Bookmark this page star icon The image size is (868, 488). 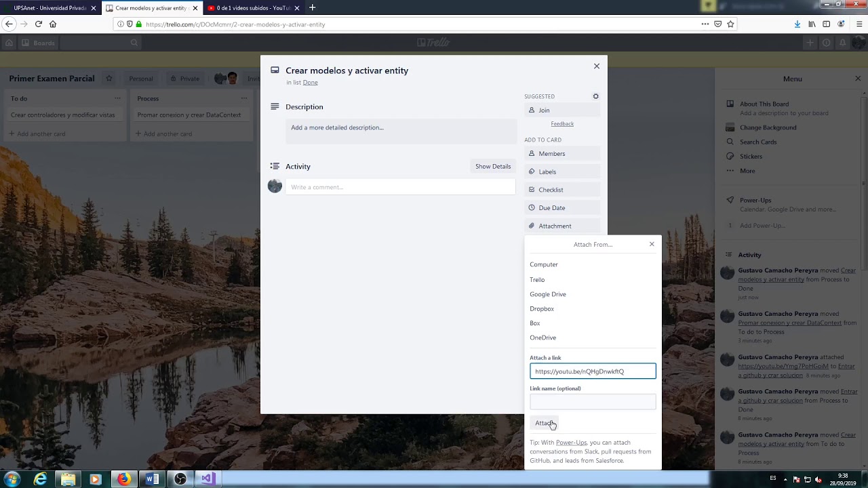(730, 24)
